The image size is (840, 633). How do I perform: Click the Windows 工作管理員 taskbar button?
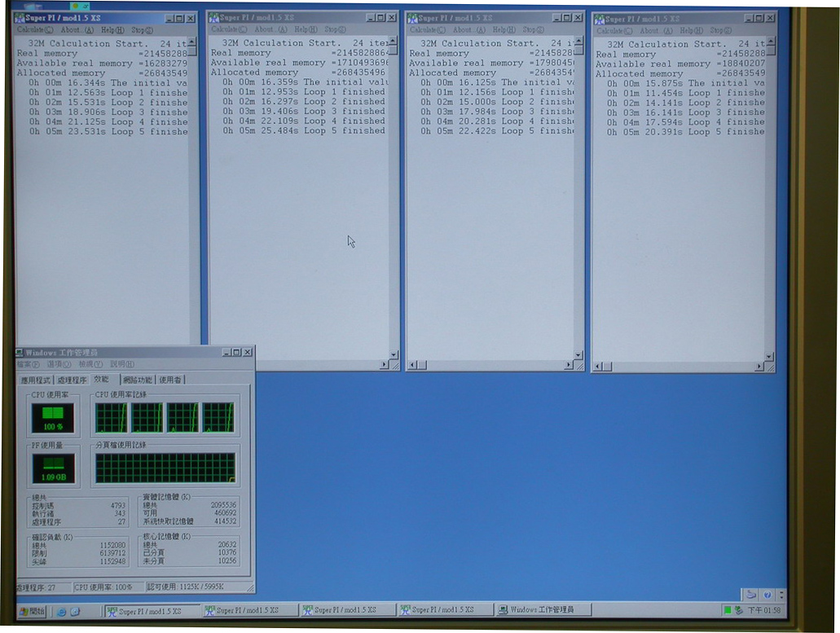[543, 609]
